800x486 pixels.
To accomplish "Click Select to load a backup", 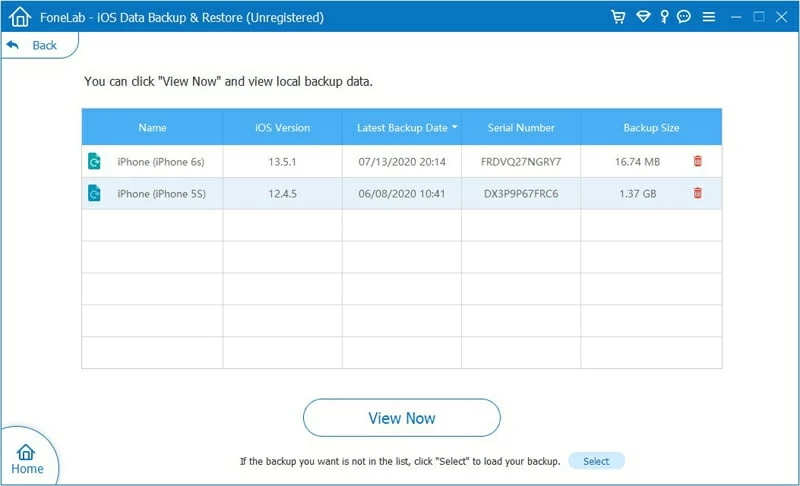I will 596,461.
